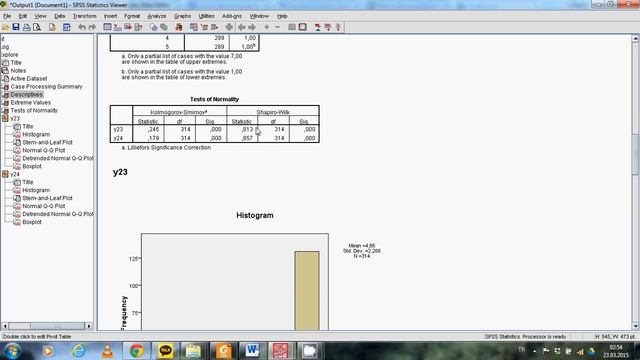Save the output document with the floppy icon
Viewport: 640px width, 360px height.
[16, 27]
